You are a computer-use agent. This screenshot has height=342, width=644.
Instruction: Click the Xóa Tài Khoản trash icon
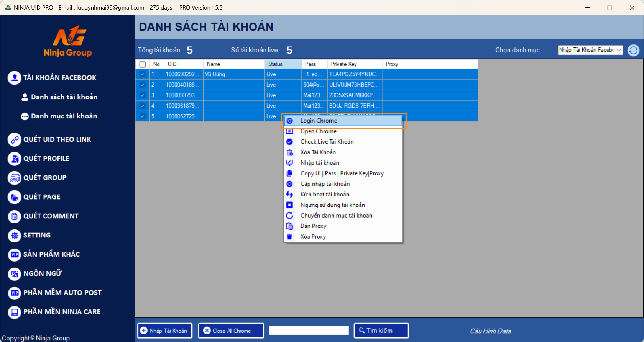click(290, 152)
